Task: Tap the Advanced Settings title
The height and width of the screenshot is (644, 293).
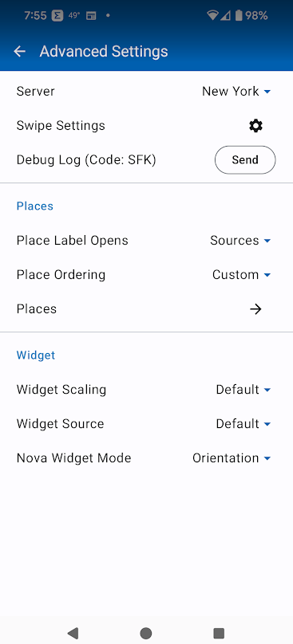Action: pyautogui.click(x=104, y=51)
